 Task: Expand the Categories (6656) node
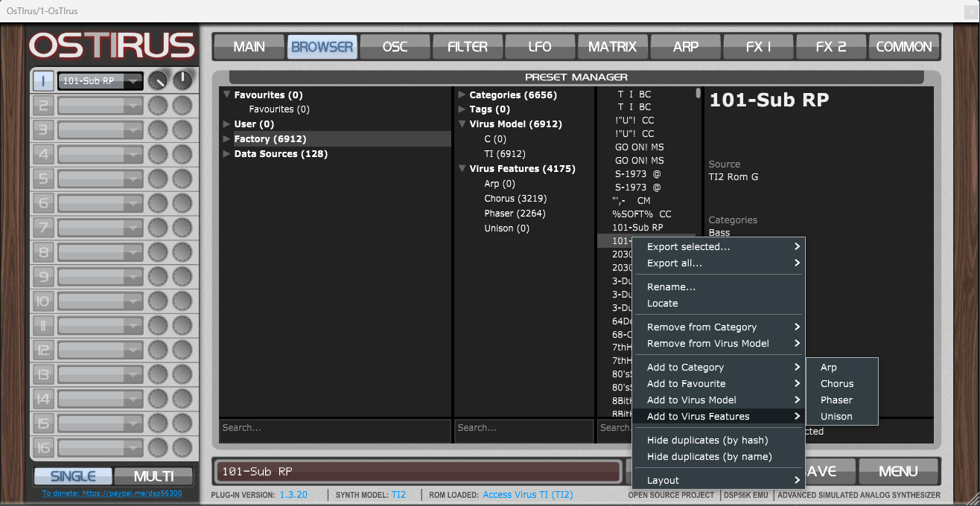point(462,95)
